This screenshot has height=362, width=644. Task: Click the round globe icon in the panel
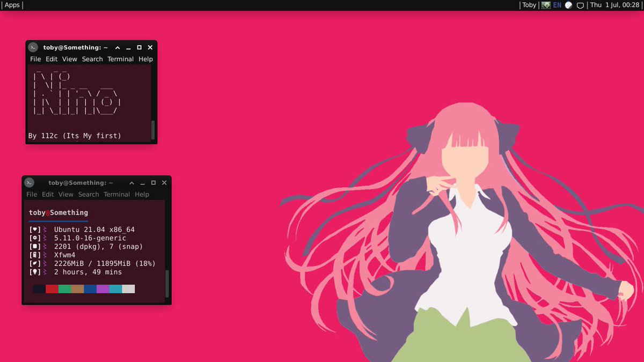click(x=568, y=5)
